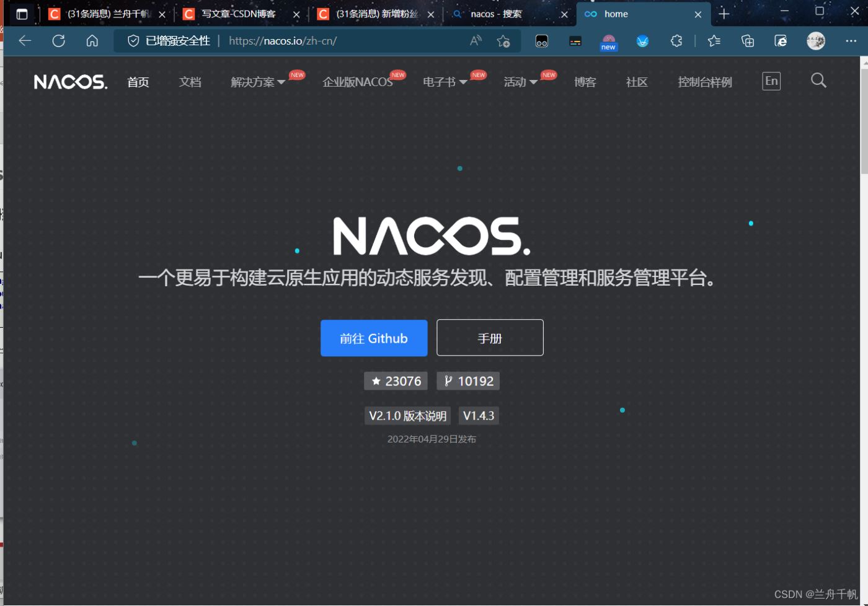Expand the 活动 dropdown menu
Image resolution: width=868 pixels, height=606 pixels.
click(x=520, y=82)
